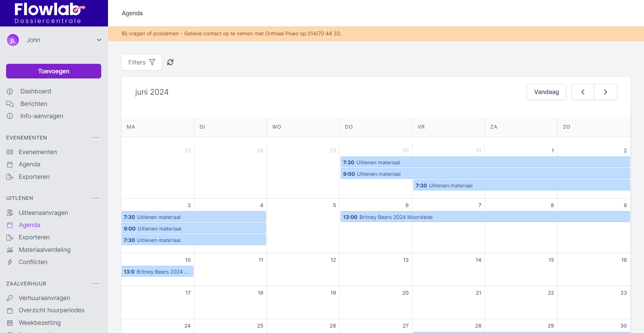Open the Evenementen section options menu
The height and width of the screenshot is (333, 644).
96,137
